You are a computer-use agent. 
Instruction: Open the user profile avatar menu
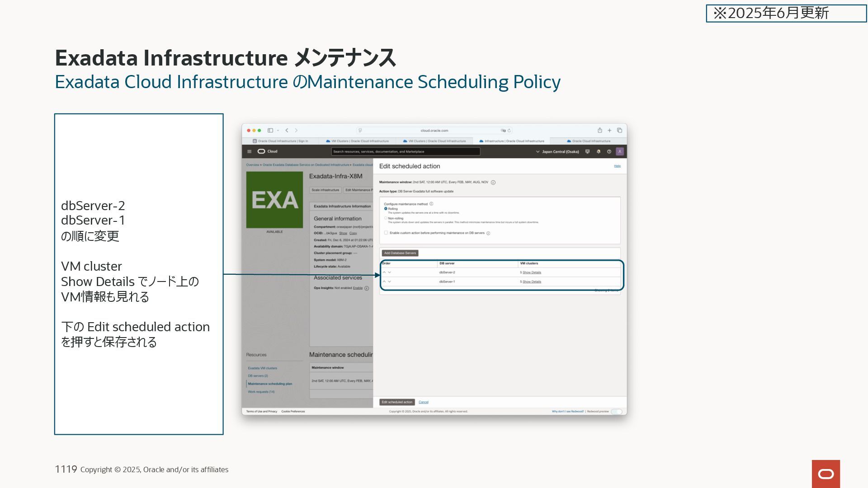point(620,151)
